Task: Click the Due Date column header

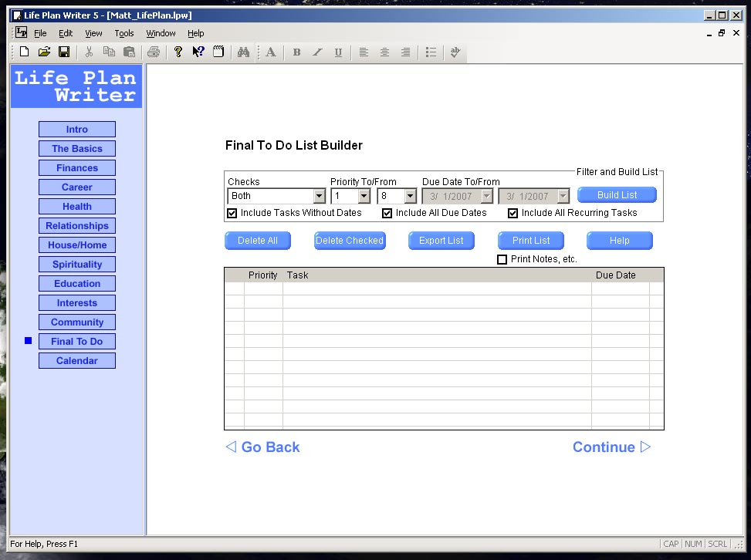Action: (621, 275)
